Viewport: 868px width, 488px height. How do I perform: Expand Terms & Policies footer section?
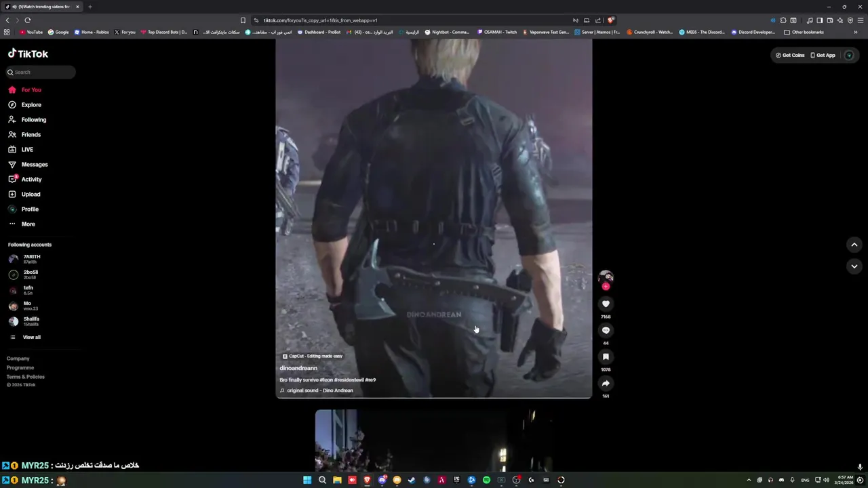(x=26, y=376)
